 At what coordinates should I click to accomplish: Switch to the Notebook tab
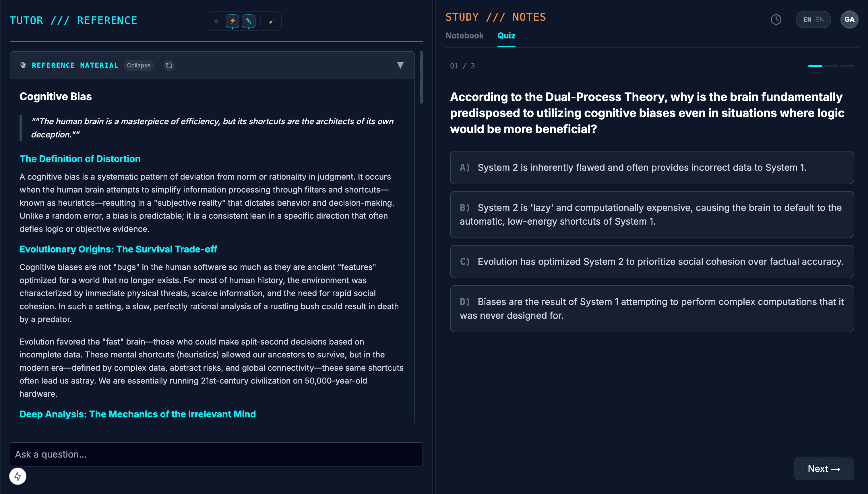[464, 35]
